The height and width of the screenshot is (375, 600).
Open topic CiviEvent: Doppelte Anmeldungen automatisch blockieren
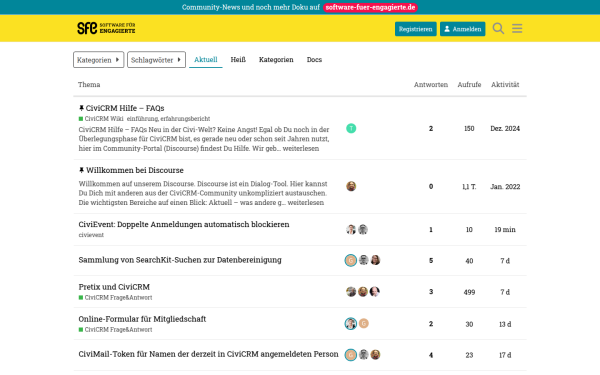click(184, 225)
